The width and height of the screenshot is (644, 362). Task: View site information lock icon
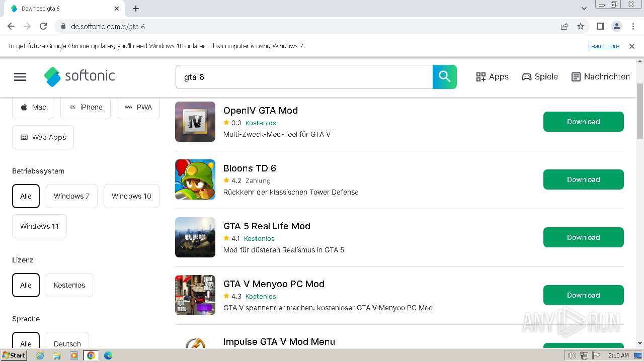tap(63, 27)
